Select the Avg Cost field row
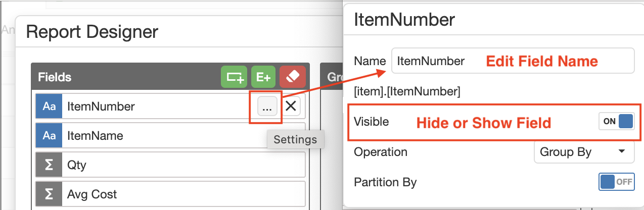 170,194
